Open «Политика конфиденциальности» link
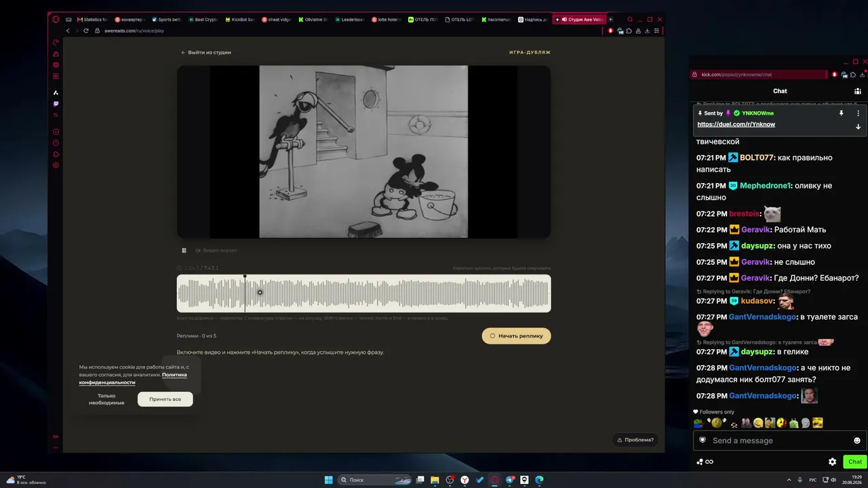 click(x=133, y=378)
